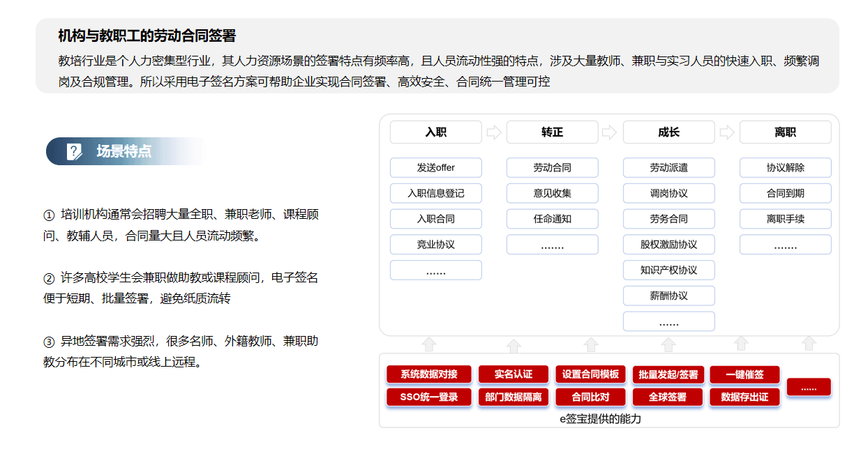Click the red ellipsis button at right
The height and width of the screenshot is (451, 868).
click(809, 387)
